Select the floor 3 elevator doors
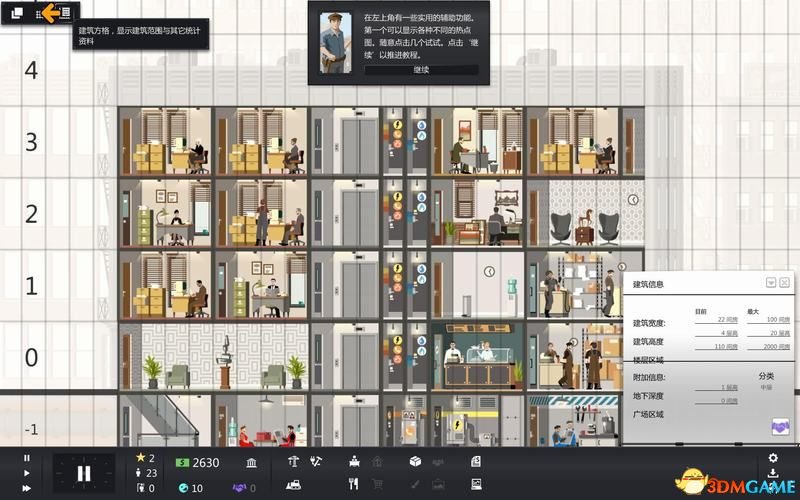Viewport: 800px width, 500px height. 359,146
